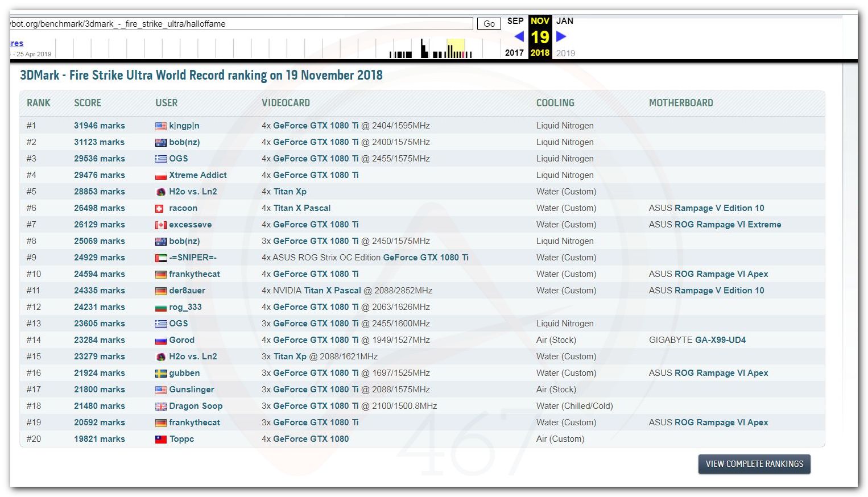Click the avatar icon beside rank 5 H2o vs. Ln2
868x497 pixels.
pos(161,192)
